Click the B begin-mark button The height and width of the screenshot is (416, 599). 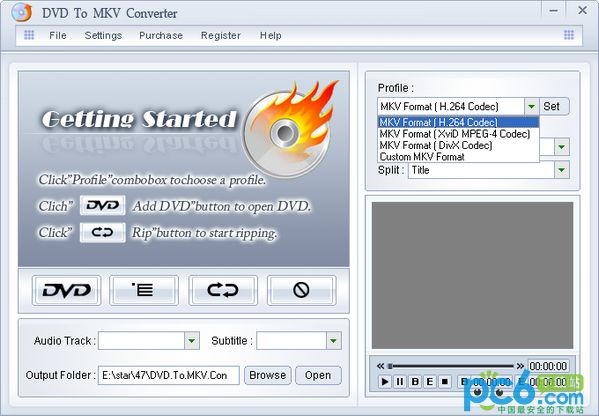[x=415, y=381]
